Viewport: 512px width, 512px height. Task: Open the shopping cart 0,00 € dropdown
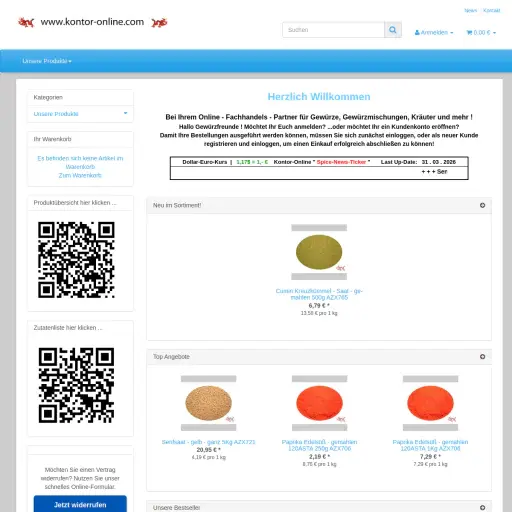tap(481, 33)
